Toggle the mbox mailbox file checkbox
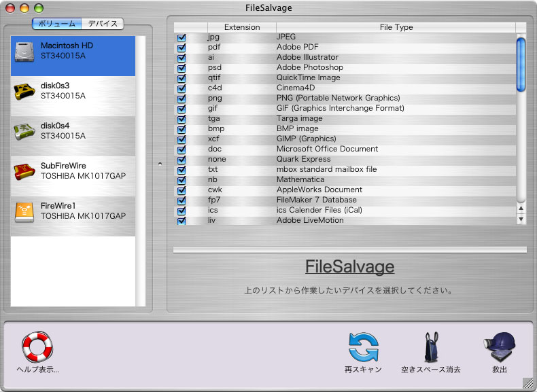This screenshot has height=392, width=537. coord(181,170)
